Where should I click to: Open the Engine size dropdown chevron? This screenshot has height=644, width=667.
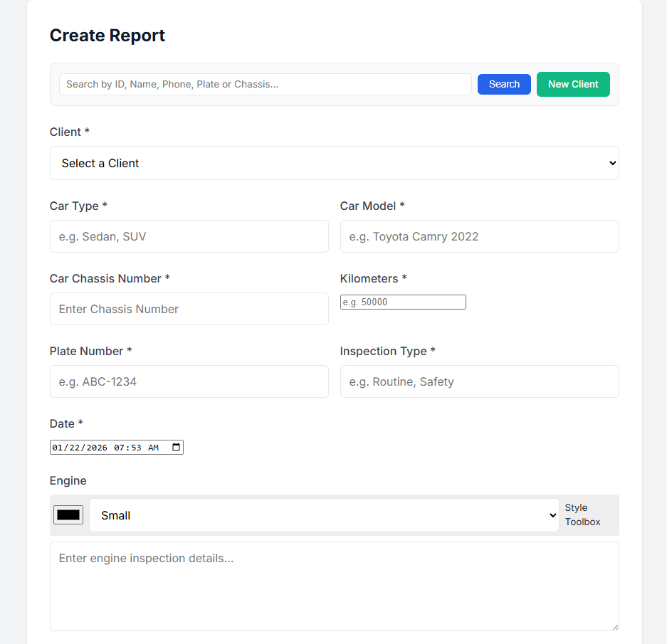point(553,514)
